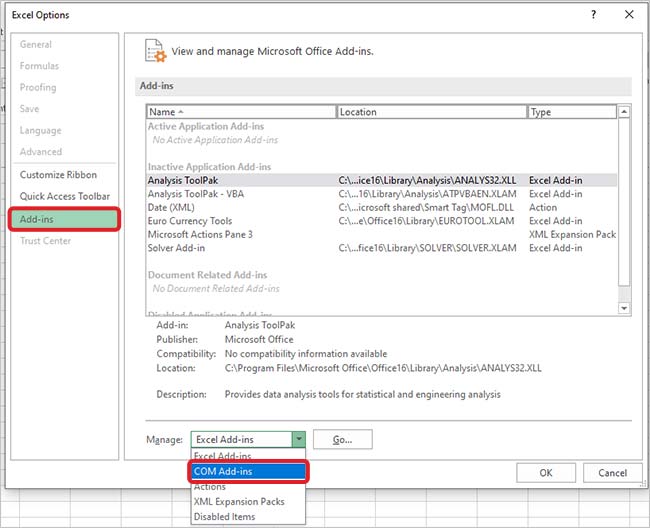
Task: Select the Save category in sidebar
Action: (29, 109)
